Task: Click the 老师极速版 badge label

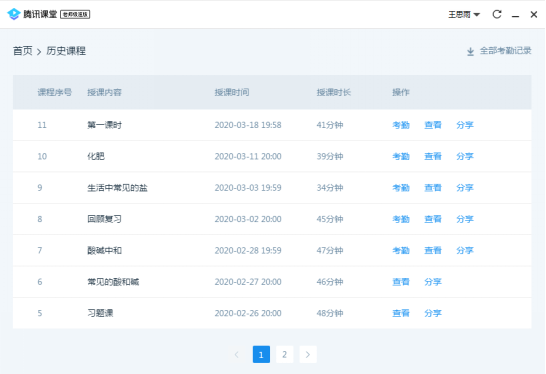Action: [75, 14]
